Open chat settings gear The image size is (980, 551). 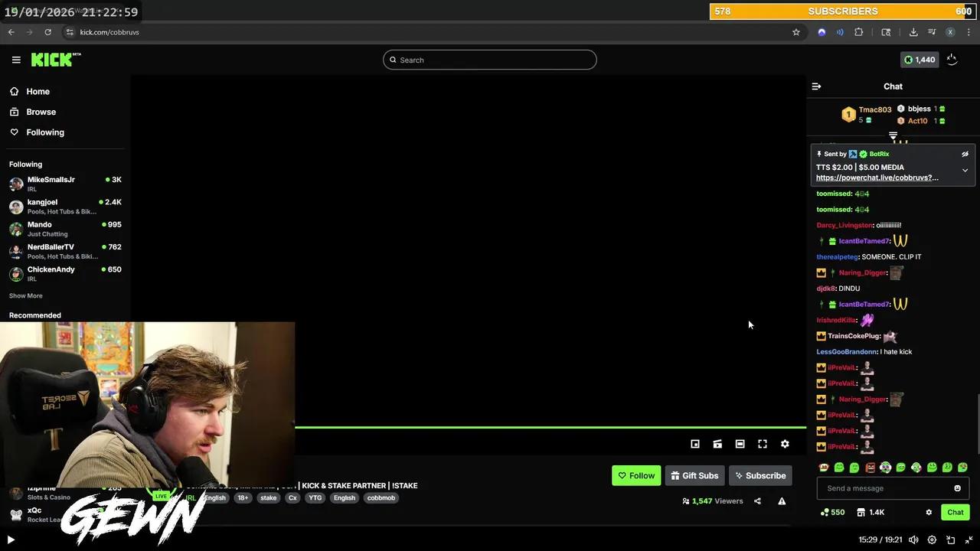[929, 512]
